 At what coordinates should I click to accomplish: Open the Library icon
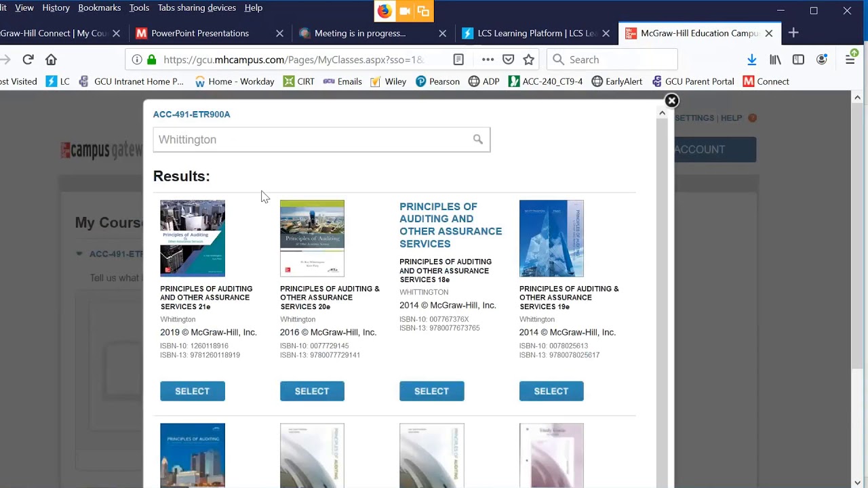775,60
